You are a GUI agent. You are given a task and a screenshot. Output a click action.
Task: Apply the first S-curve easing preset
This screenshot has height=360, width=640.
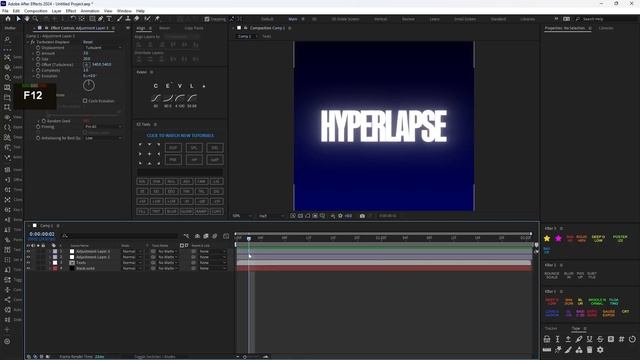pyautogui.click(x=156, y=98)
